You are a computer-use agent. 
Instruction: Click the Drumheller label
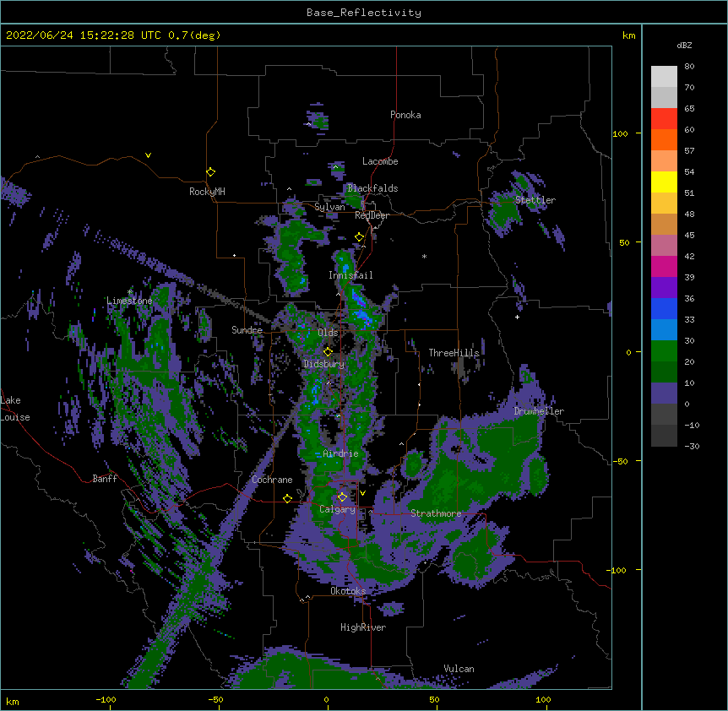539,411
